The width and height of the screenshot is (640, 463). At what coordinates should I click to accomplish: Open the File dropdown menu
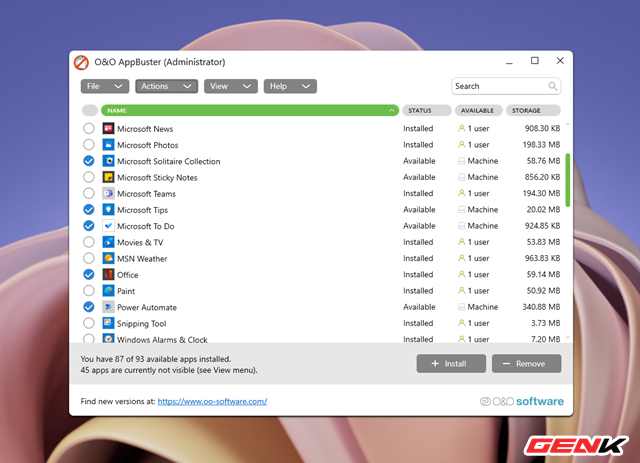[x=105, y=86]
